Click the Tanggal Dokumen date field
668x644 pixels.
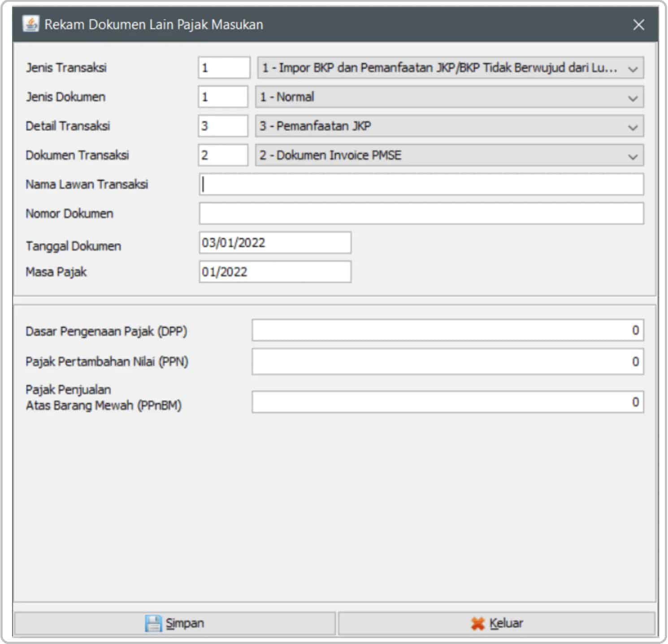pyautogui.click(x=275, y=243)
